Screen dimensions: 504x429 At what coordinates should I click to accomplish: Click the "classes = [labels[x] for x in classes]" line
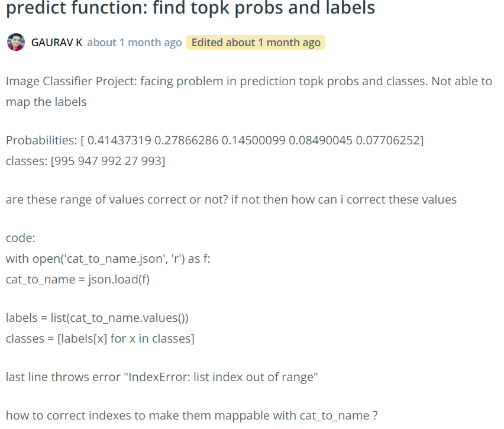point(100,338)
